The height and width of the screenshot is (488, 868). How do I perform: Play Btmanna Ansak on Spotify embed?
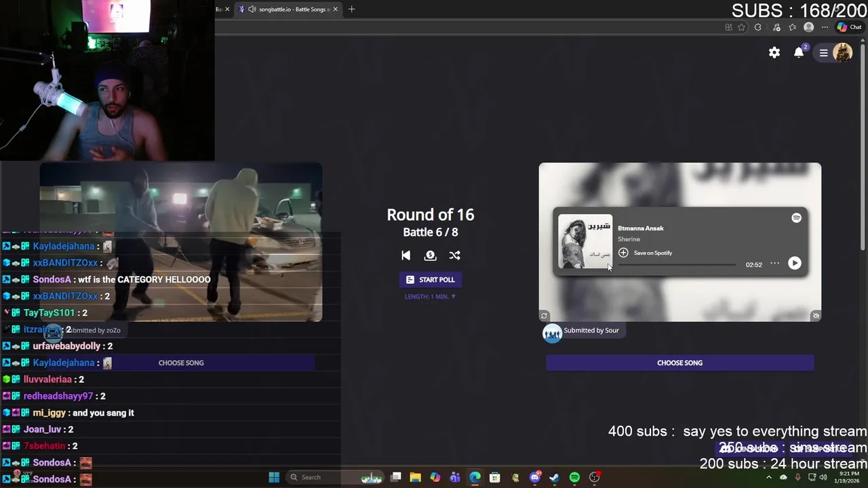[794, 264]
